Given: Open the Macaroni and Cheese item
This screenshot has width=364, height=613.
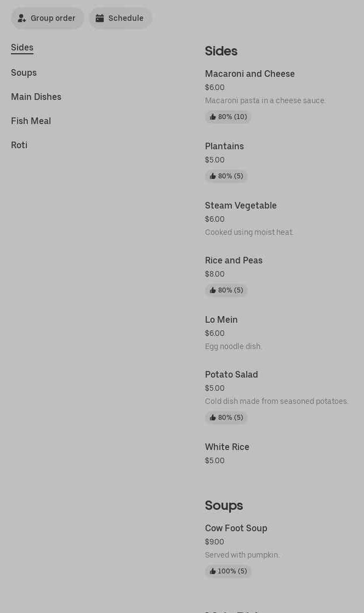Looking at the screenshot, I should [249, 74].
